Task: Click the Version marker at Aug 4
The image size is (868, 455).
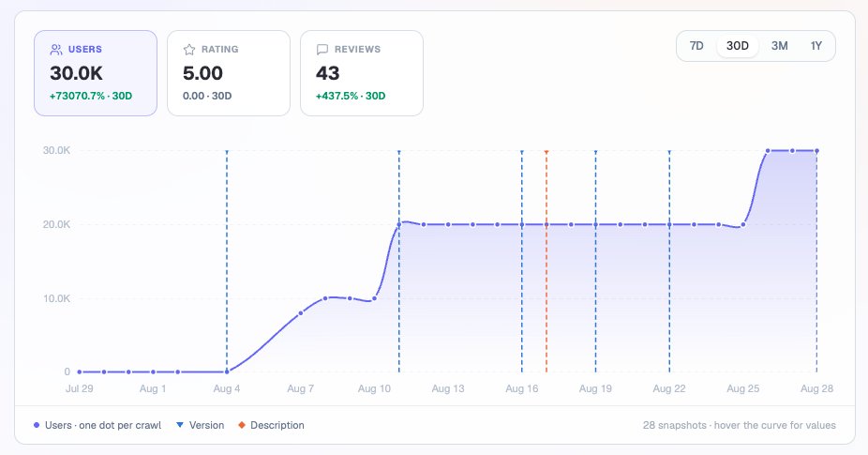Action: (x=227, y=151)
